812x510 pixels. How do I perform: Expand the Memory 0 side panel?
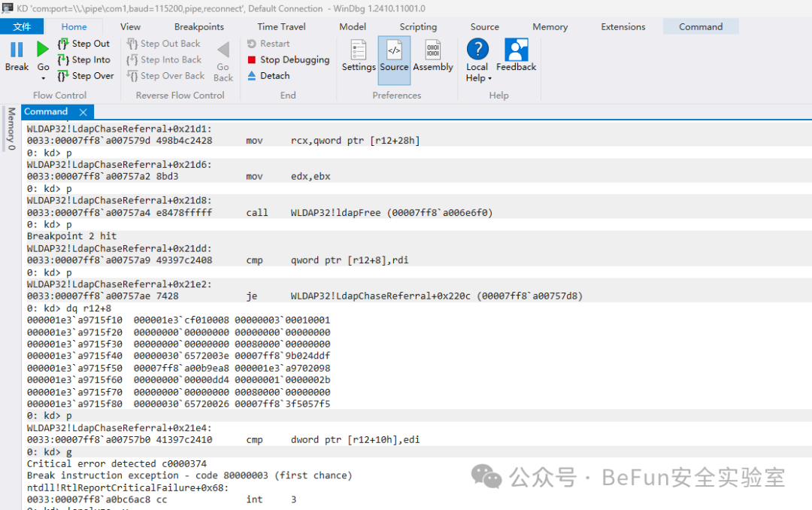[x=11, y=129]
